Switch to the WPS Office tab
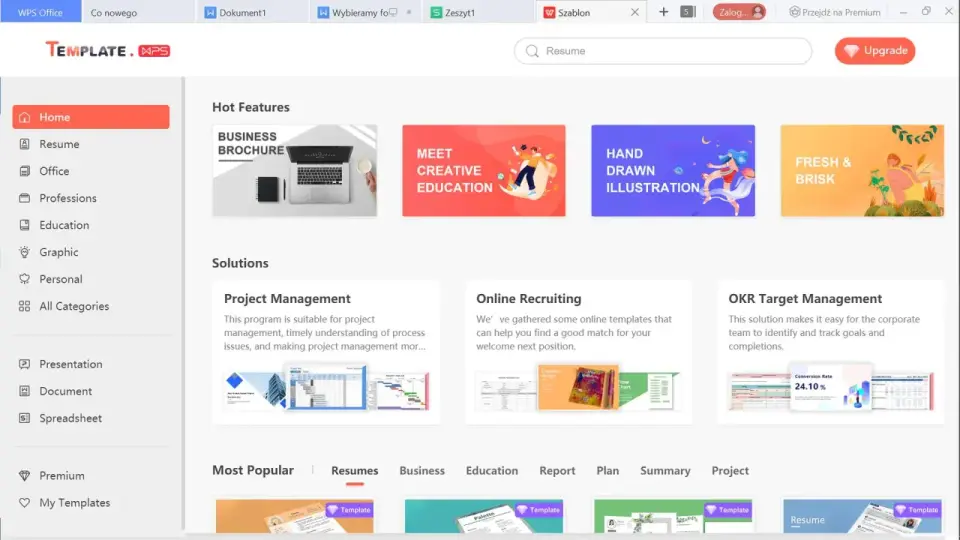Image resolution: width=960 pixels, height=540 pixels. click(40, 12)
